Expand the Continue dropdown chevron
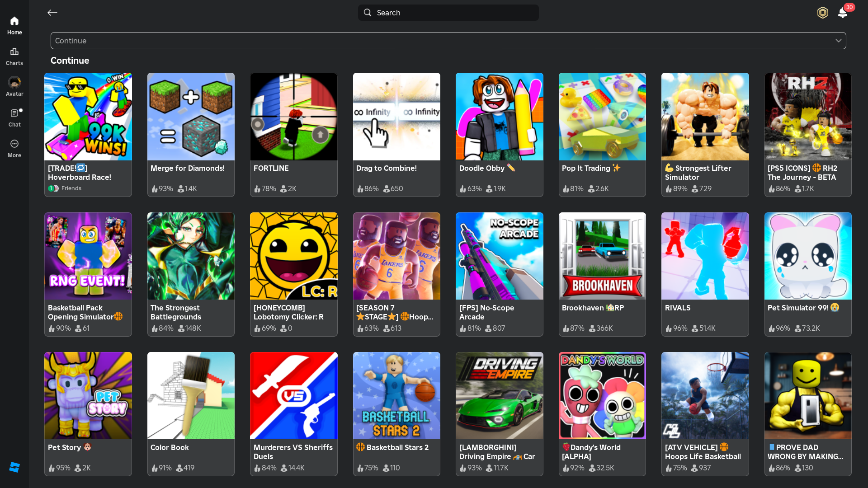868x488 pixels. point(838,41)
